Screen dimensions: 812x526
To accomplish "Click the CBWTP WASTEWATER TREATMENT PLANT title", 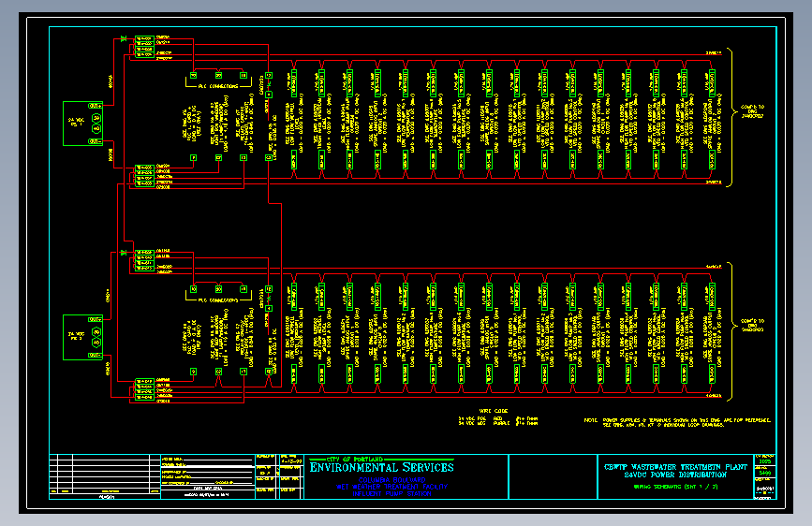I will pyautogui.click(x=675, y=467).
